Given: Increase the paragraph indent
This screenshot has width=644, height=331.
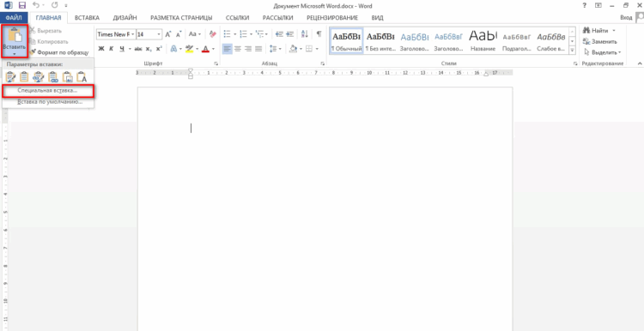Looking at the screenshot, I should [x=290, y=34].
